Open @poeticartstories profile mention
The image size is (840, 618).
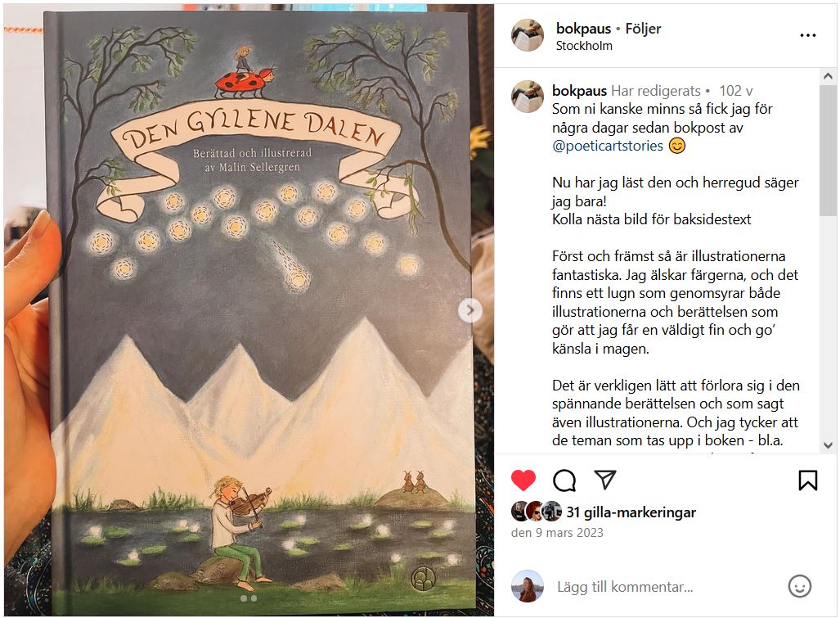[608, 146]
